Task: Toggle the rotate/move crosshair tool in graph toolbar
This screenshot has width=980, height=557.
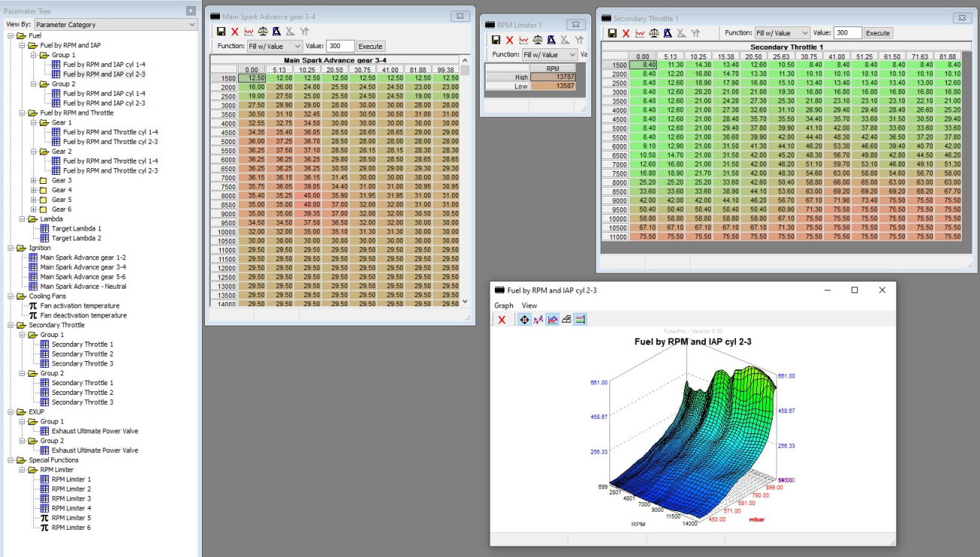Action: coord(524,320)
